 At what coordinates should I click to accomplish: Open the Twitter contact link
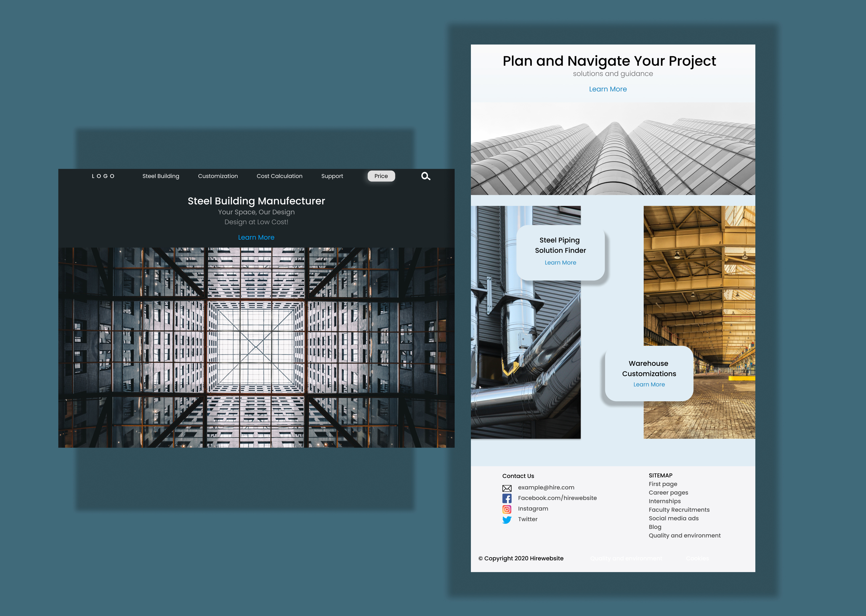(x=528, y=519)
